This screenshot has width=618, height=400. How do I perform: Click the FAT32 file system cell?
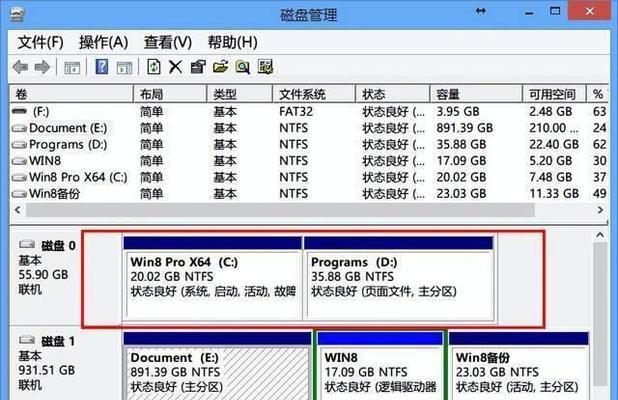(x=296, y=112)
